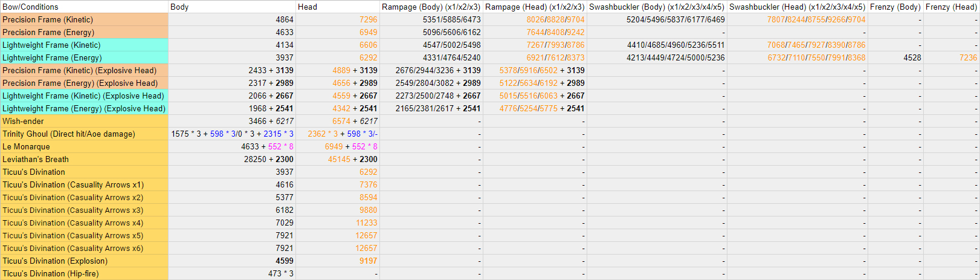Select Le Monarque body cell 4633 + 552 * 8
Viewport: 980px width, 280px height.
[232, 146]
